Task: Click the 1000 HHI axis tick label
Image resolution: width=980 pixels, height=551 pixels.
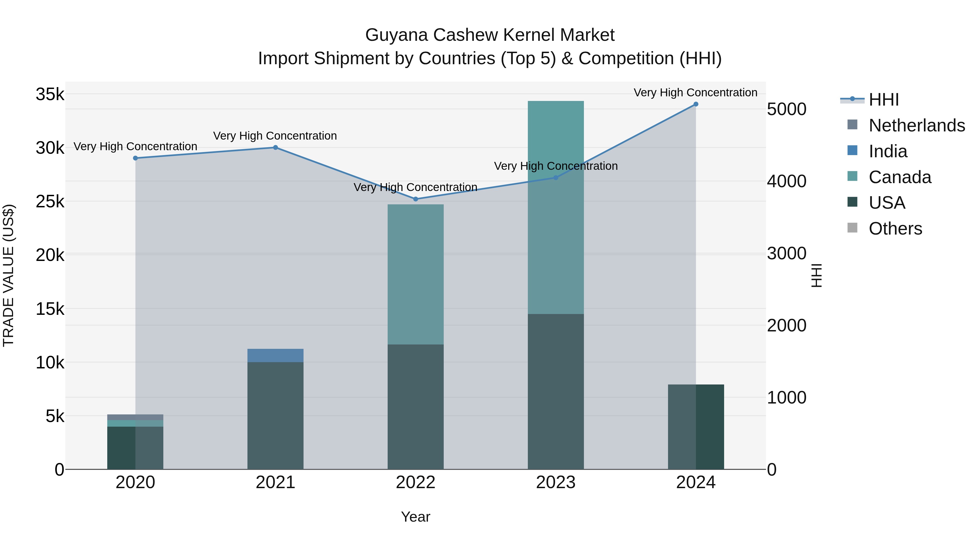Action: click(787, 397)
